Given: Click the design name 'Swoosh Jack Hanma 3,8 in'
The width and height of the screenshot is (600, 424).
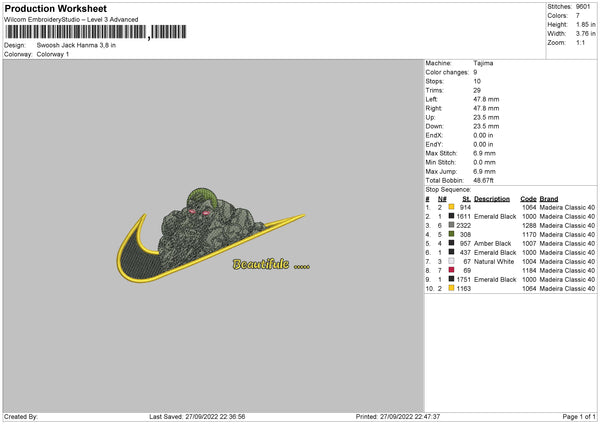Looking at the screenshot, I should click(76, 45).
